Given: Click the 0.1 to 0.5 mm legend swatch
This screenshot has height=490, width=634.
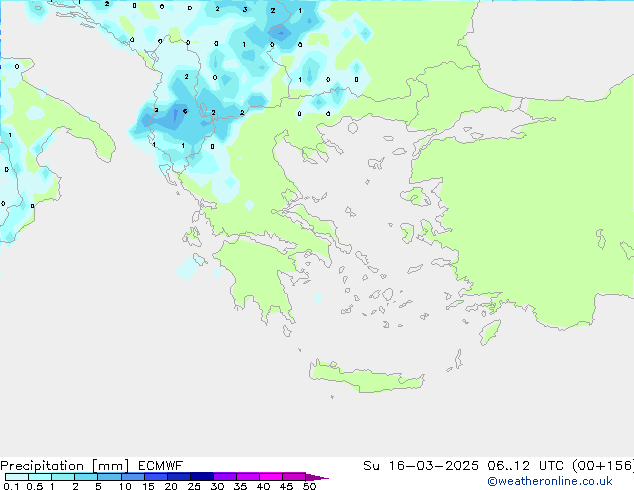Looking at the screenshot, I should tap(17, 477).
